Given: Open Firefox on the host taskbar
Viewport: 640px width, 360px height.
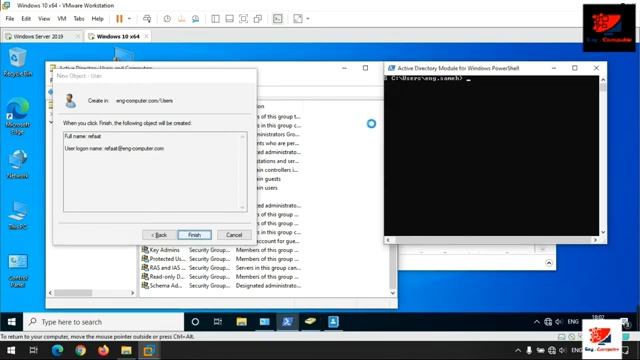Looking at the screenshot, I should click(103, 350).
